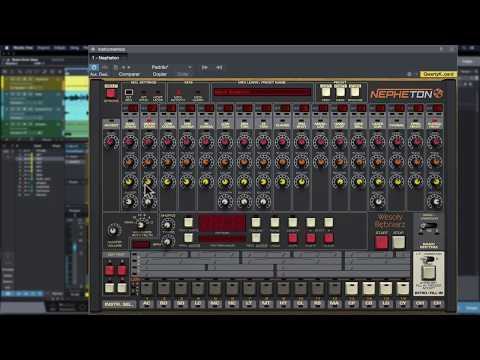Click the Master Volume knob
This screenshot has width=480, height=360.
click(x=114, y=230)
